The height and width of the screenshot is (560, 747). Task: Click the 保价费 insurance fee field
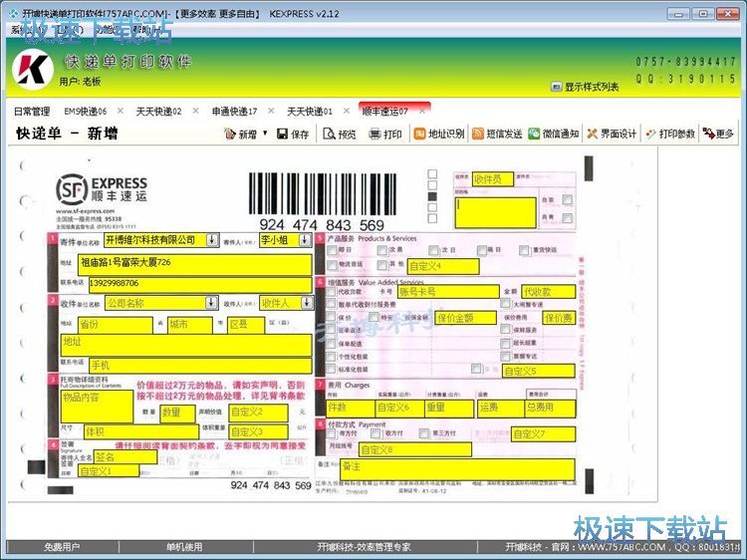coord(560,318)
